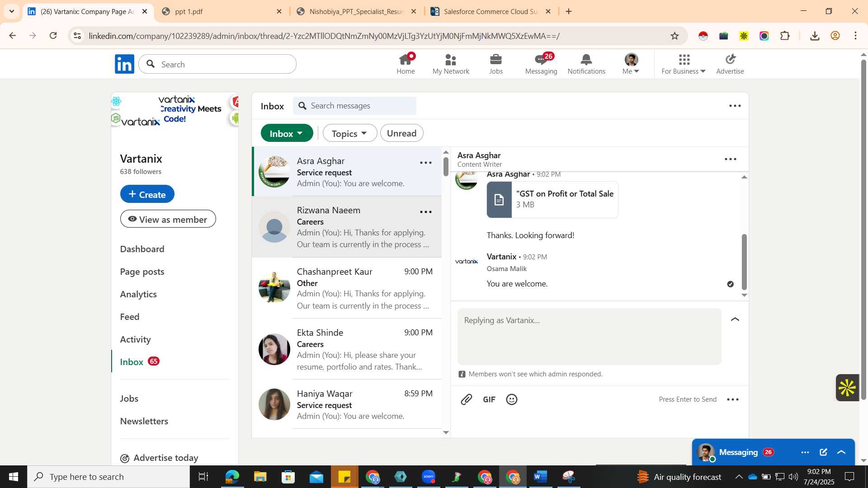Image resolution: width=868 pixels, height=488 pixels.
Task: Open Messaging overlay three-dot options
Action: pyautogui.click(x=805, y=452)
